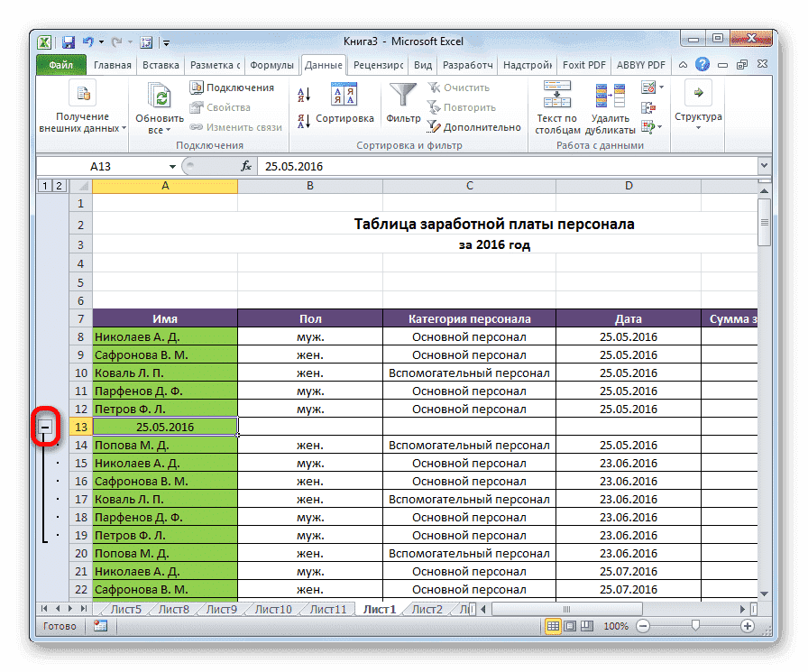Open the Name Box dropdown arrow
The image size is (808, 672).
pos(173,167)
